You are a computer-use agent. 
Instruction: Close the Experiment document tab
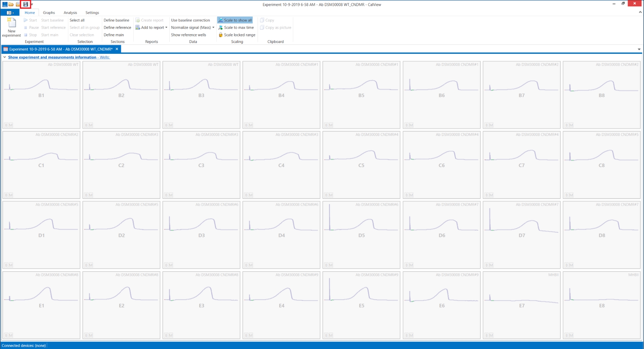[117, 49]
